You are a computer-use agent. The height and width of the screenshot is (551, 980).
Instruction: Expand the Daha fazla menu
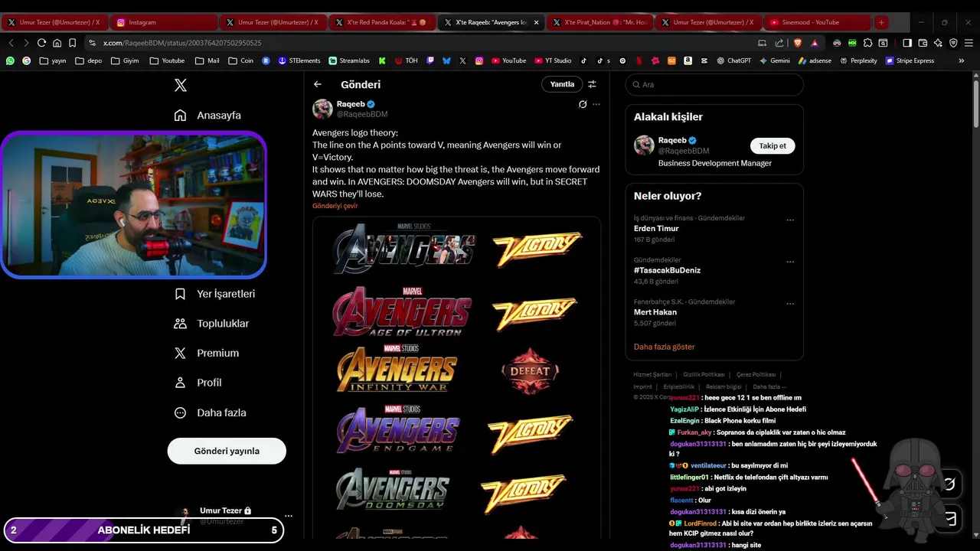[211, 412]
